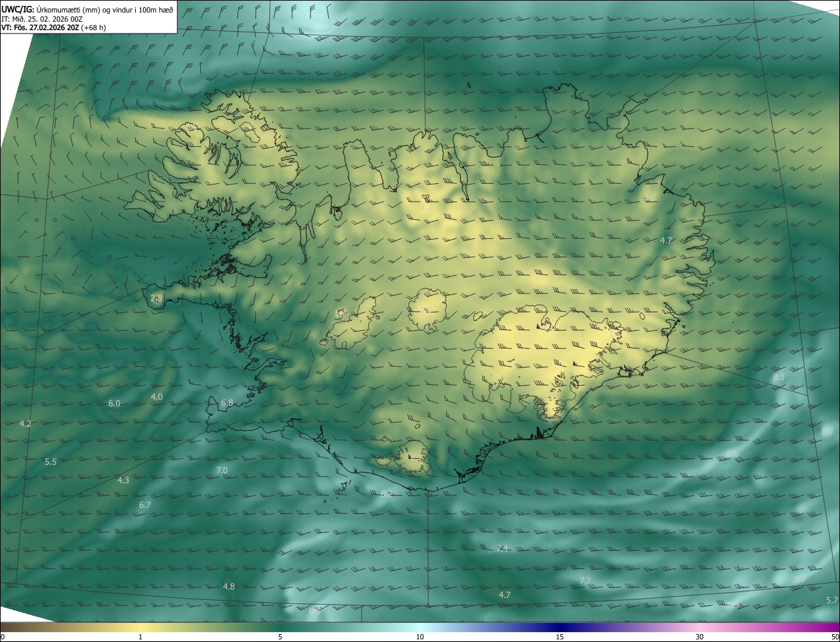Click the faint "8.2" coastal value label
Image resolution: width=840 pixels, height=642 pixels.
pos(387,494)
